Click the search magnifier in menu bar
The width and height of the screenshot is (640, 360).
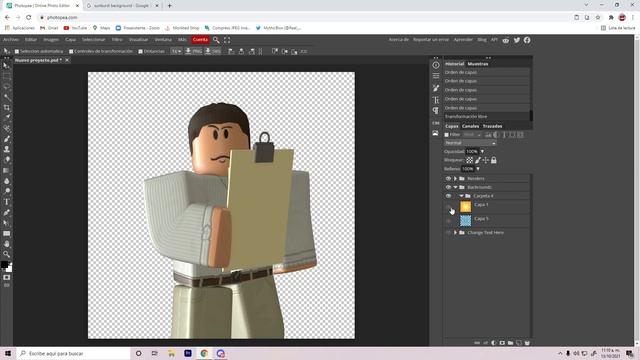click(216, 40)
